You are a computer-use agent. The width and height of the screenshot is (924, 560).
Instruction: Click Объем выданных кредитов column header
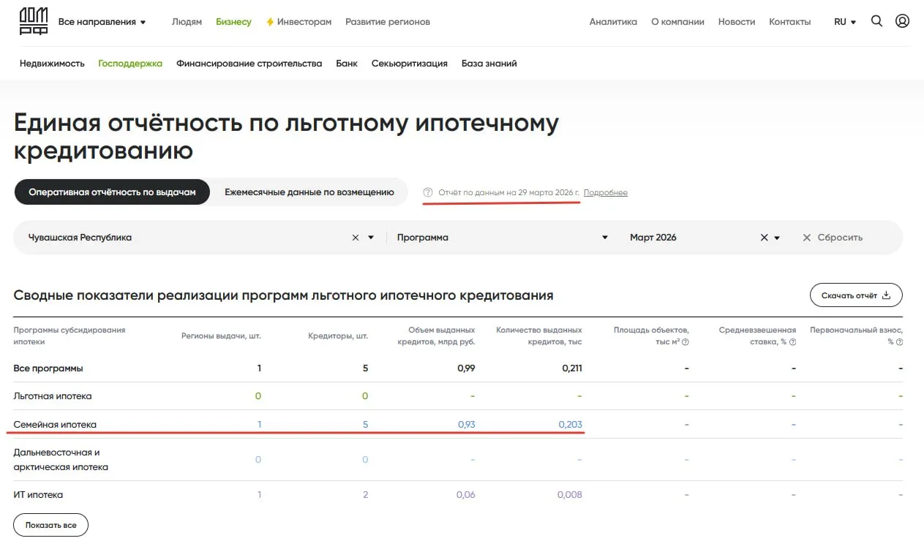[x=437, y=336]
